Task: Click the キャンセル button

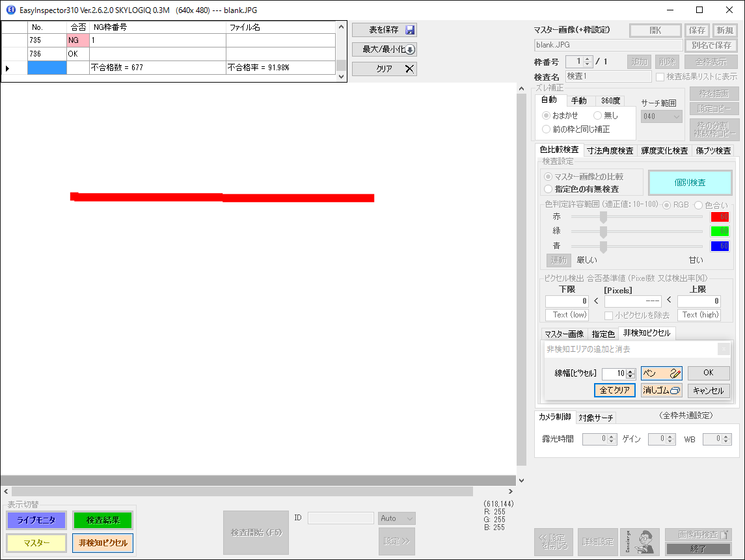Action: (708, 390)
